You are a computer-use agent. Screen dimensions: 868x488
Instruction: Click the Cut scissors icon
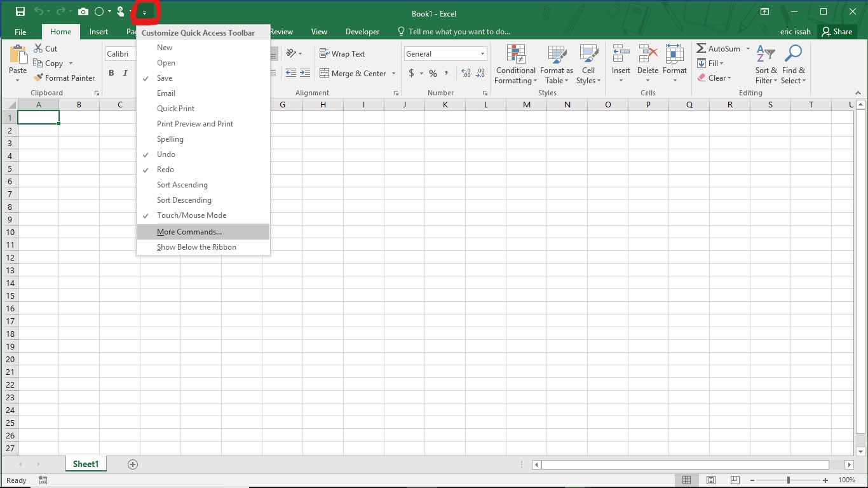38,48
